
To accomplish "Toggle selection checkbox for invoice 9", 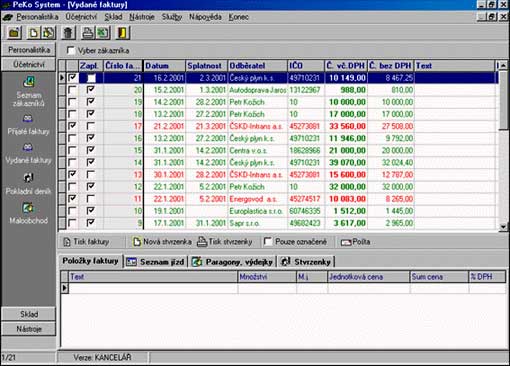I will pos(72,223).
